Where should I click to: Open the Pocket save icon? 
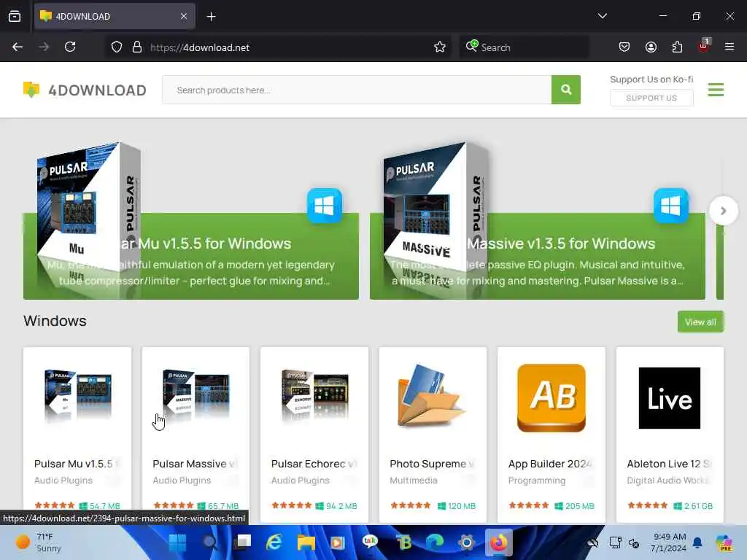pyautogui.click(x=624, y=47)
